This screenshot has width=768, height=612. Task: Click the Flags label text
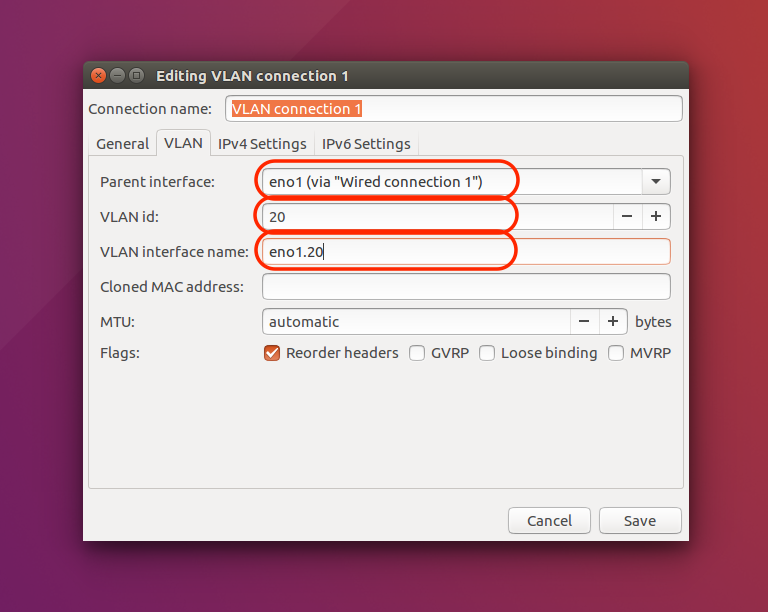point(120,353)
